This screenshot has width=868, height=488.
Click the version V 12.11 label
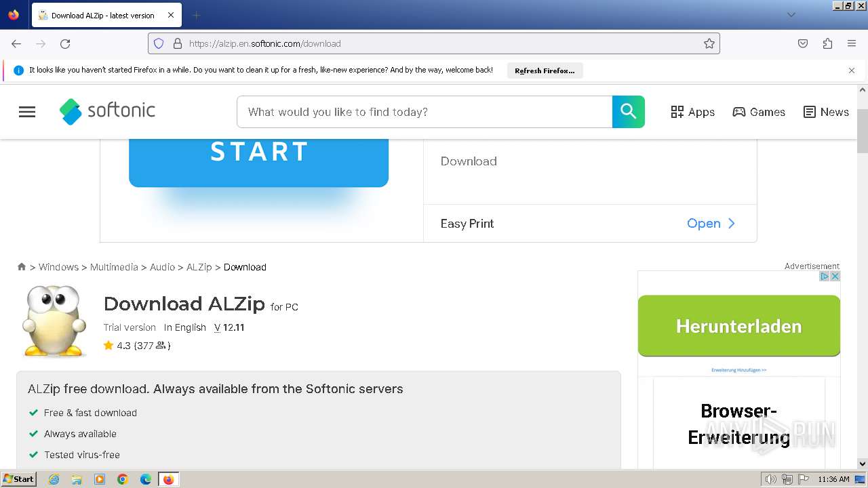(x=229, y=327)
